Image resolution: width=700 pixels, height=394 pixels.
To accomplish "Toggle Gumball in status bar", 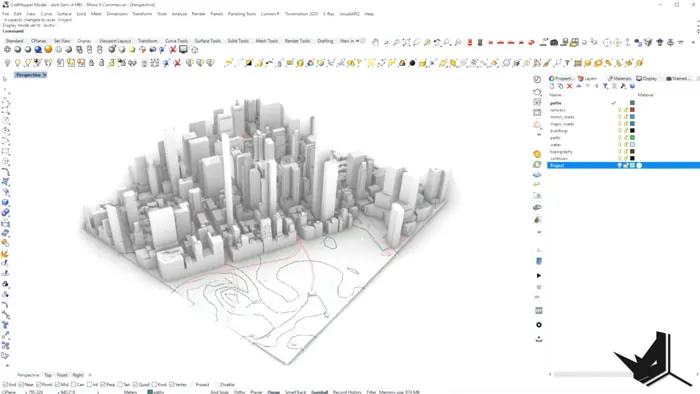I will (x=320, y=392).
